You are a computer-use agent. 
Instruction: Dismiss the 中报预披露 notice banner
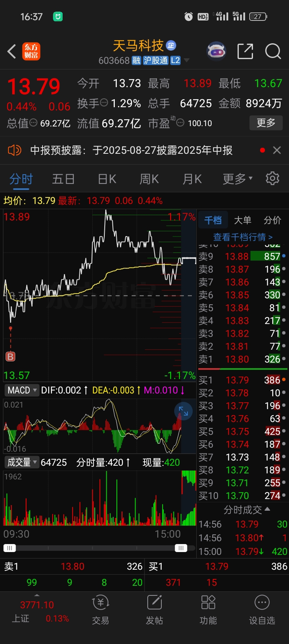[277, 150]
